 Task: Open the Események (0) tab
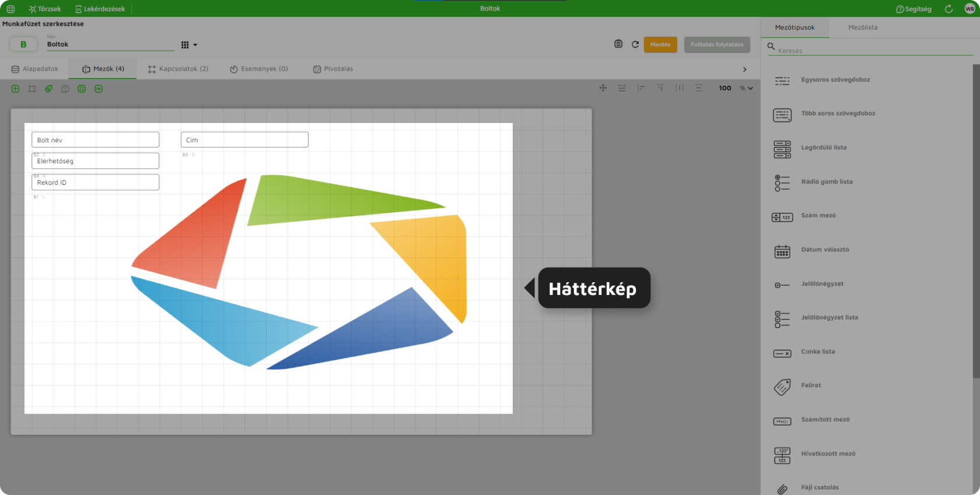[259, 69]
